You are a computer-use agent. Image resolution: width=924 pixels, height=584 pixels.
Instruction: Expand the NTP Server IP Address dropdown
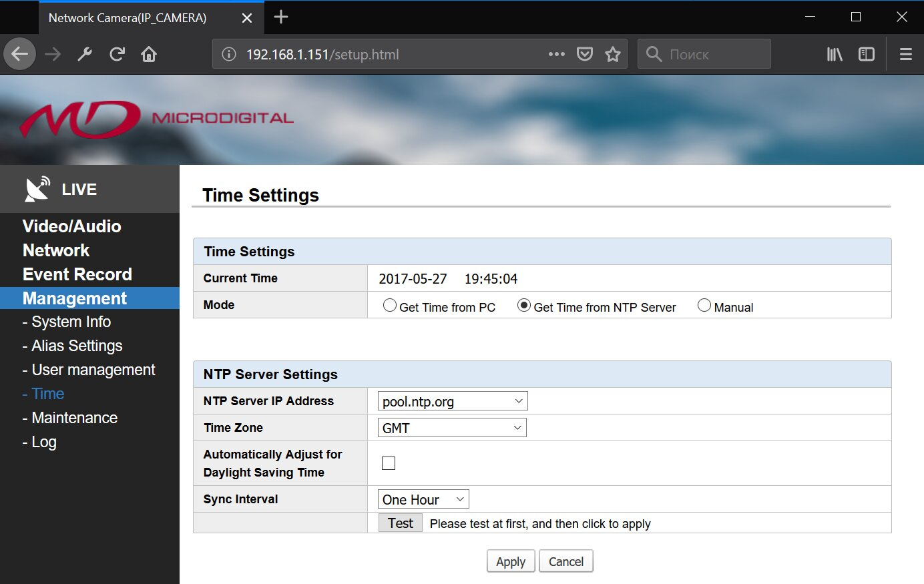(453, 401)
